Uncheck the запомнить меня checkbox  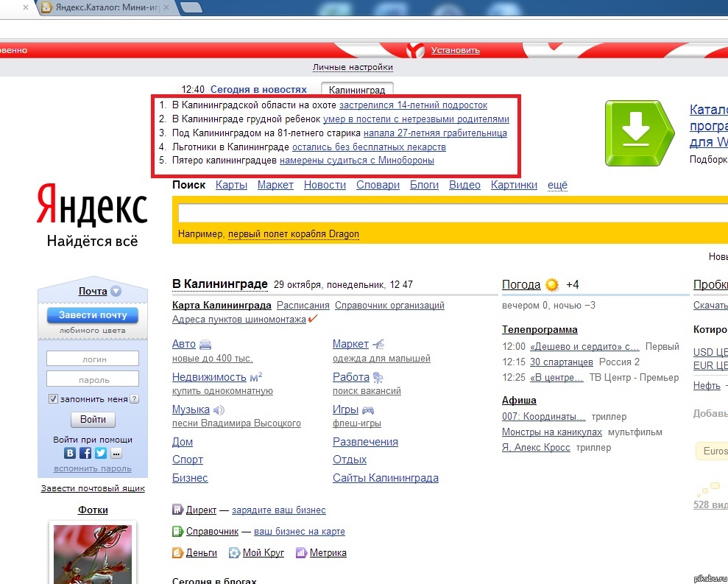tap(54, 398)
